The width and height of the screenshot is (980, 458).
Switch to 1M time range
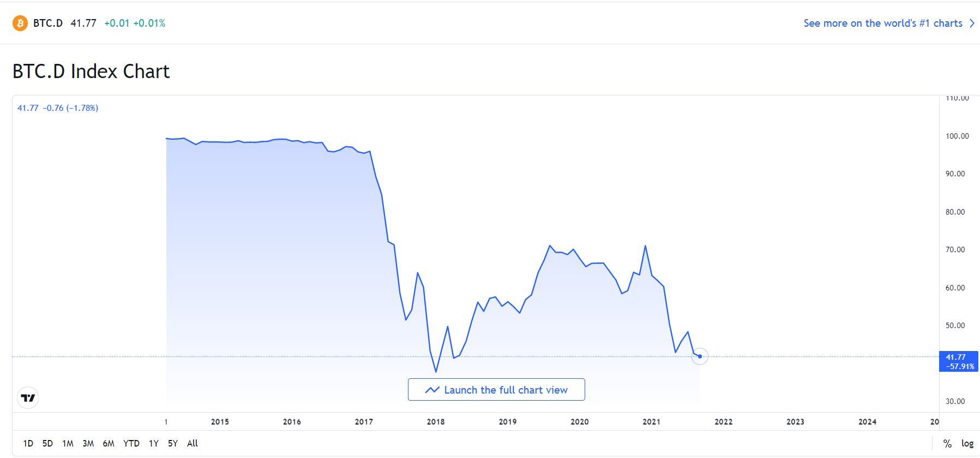pos(68,443)
